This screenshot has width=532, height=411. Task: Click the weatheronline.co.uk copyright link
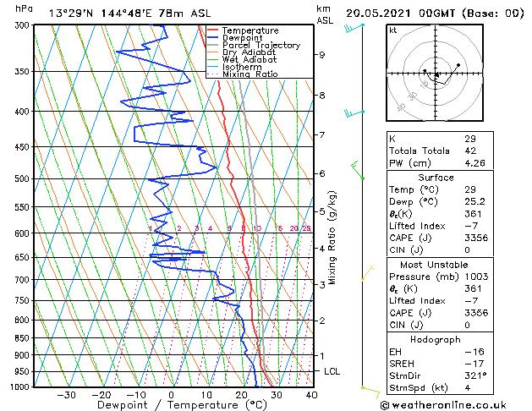(443, 405)
